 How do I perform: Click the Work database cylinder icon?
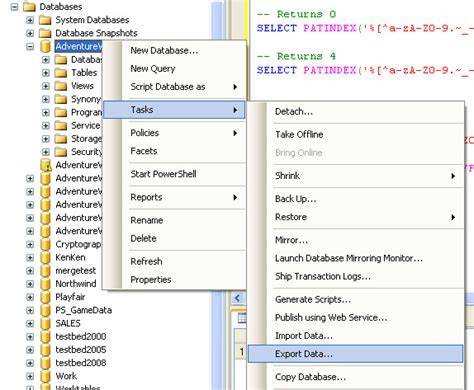point(45,376)
